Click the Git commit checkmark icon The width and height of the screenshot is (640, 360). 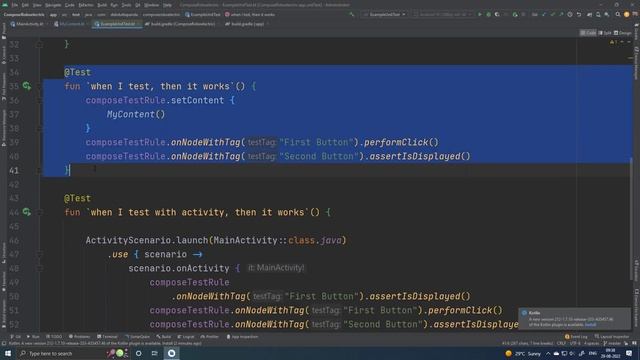[x=553, y=14]
